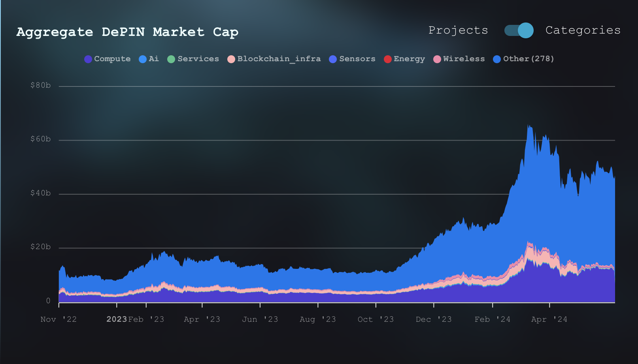Viewport: 638px width, 364px height.
Task: Click the $60b gridline label
Action: (41, 139)
